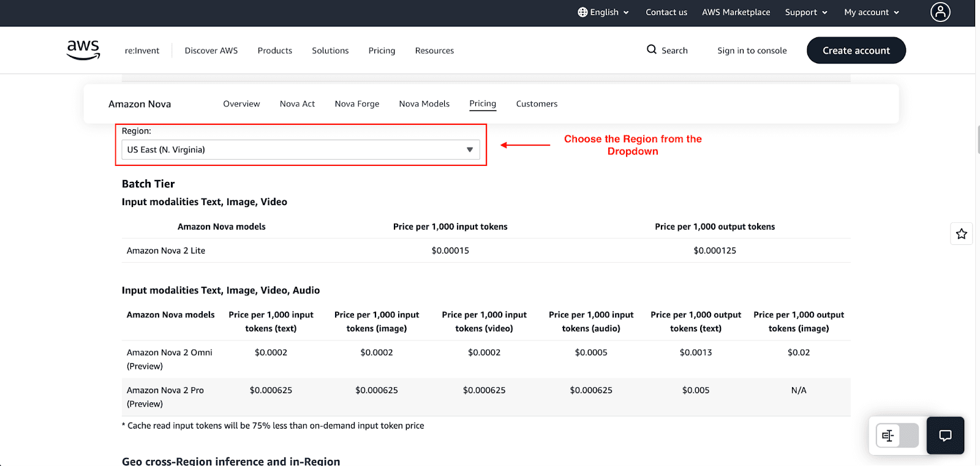The image size is (980, 466).
Task: Select the Amazon Nova 2 Lite row label
Action: click(x=166, y=250)
